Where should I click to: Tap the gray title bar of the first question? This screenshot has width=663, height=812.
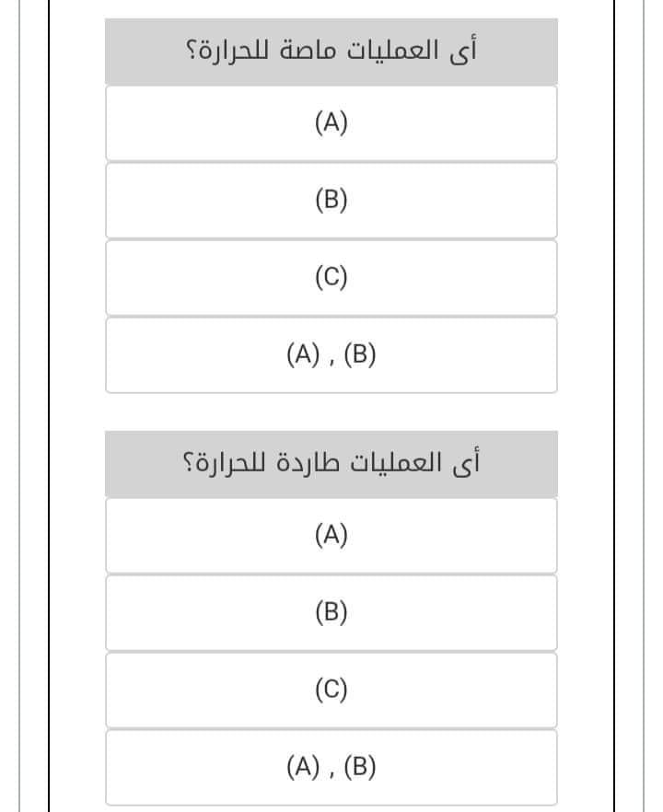coord(331,52)
